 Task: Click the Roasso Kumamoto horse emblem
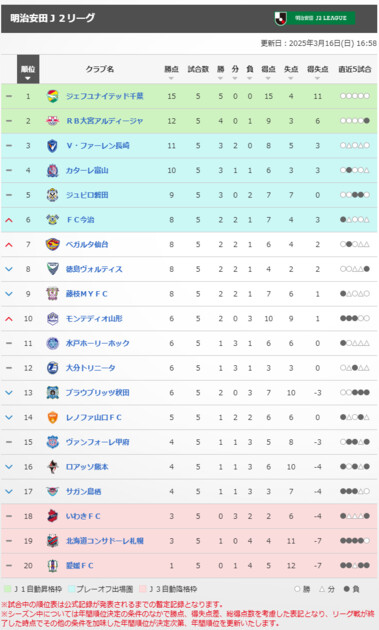52,467
